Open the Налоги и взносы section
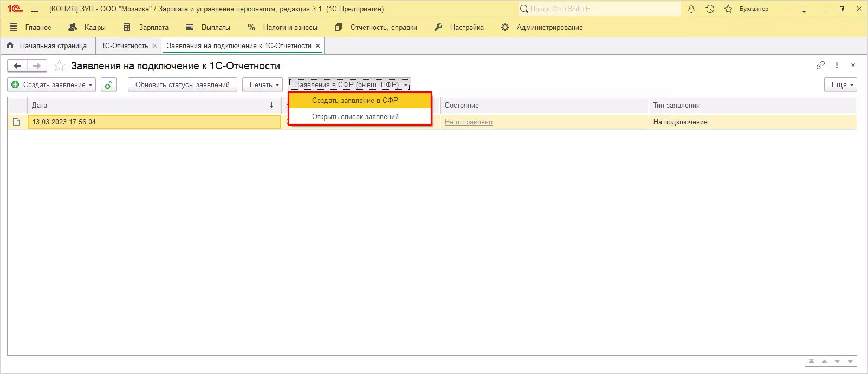The image size is (868, 374). click(x=282, y=27)
